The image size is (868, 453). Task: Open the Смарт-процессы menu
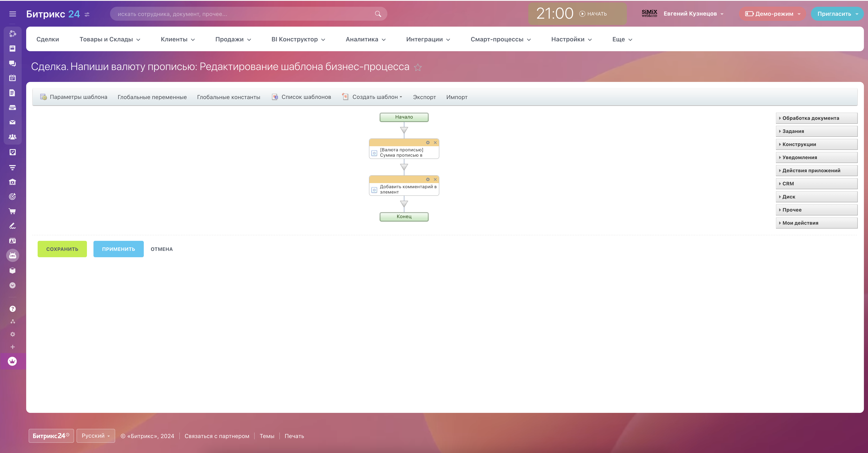coord(500,40)
